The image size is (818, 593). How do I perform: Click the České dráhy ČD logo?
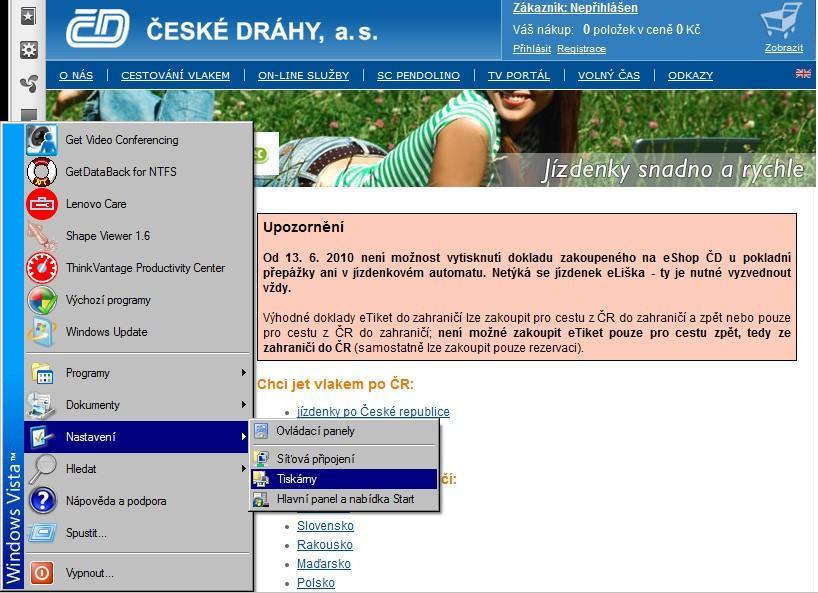[x=98, y=28]
